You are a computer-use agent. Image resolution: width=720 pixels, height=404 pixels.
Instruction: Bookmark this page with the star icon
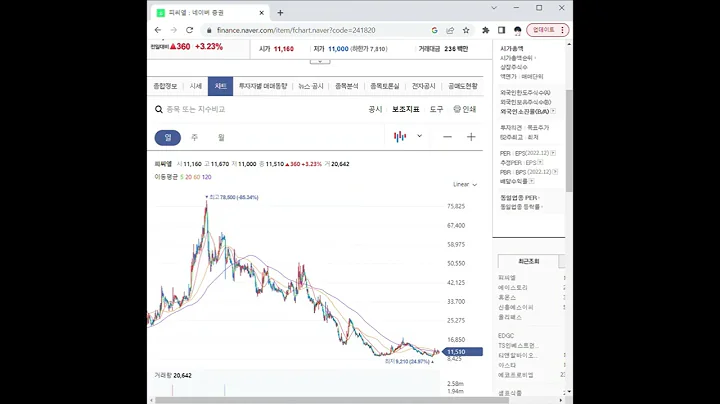pyautogui.click(x=466, y=30)
